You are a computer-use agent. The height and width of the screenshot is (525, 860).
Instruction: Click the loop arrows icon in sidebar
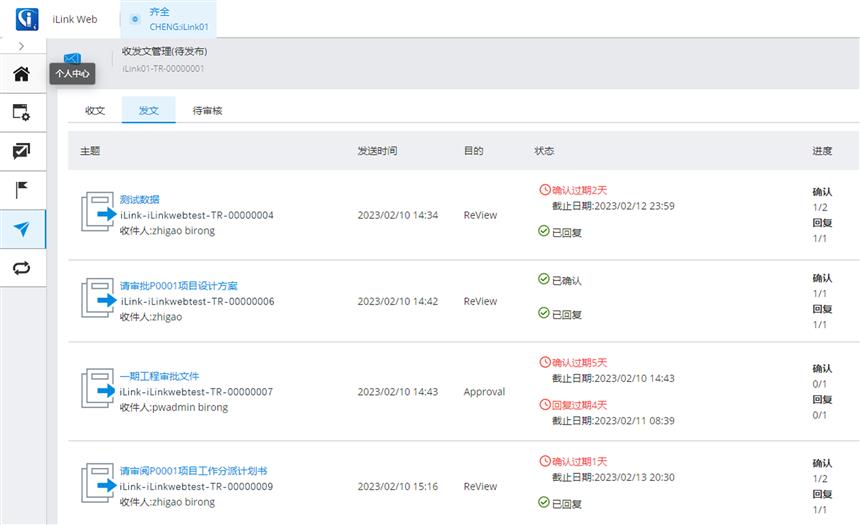[21, 267]
